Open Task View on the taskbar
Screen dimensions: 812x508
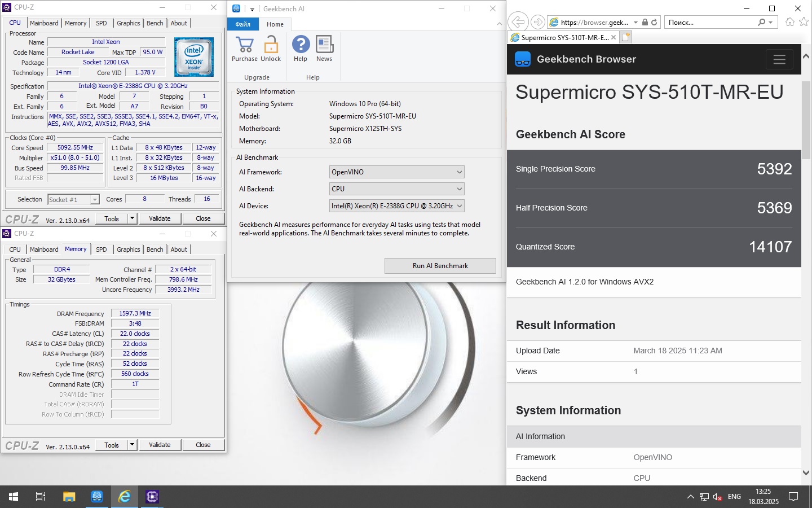(x=41, y=497)
